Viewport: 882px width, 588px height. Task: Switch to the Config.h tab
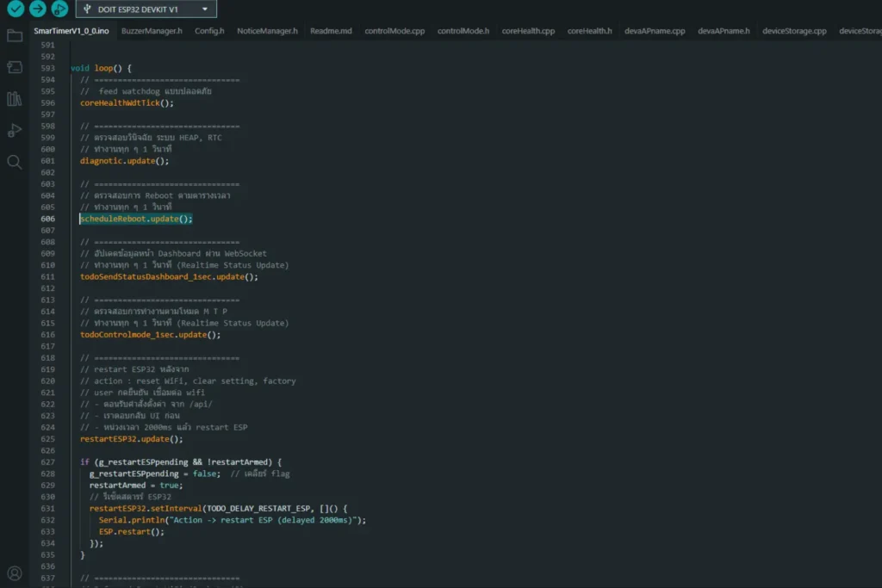tap(209, 31)
